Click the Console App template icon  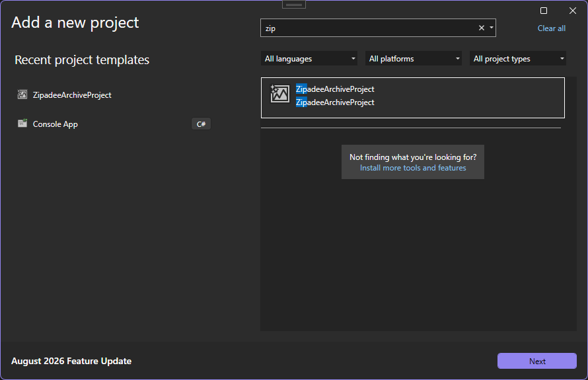click(x=22, y=124)
